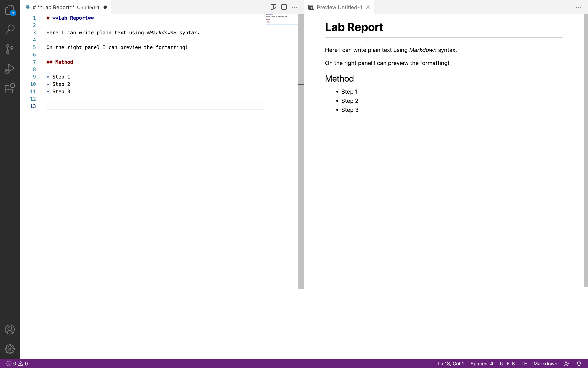Image resolution: width=588 pixels, height=368 pixels.
Task: Click '* Step 3' in editor
Action: pos(58,92)
